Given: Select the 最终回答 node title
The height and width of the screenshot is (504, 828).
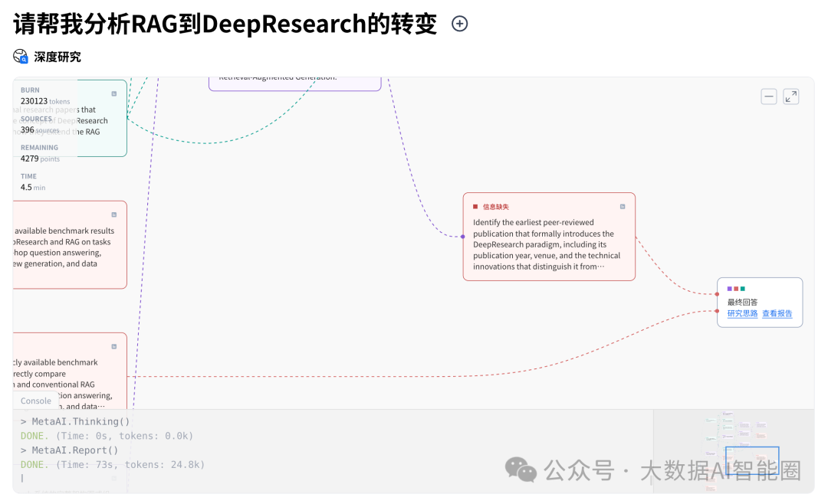Looking at the screenshot, I should coord(742,302).
